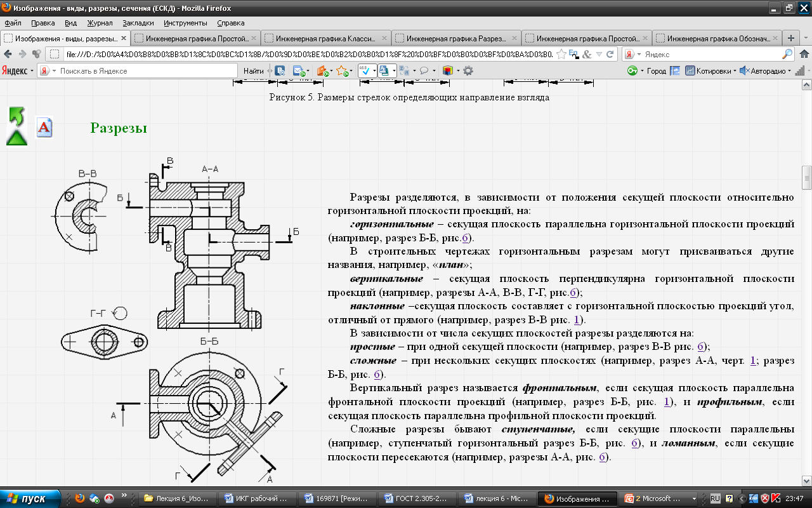Click the Yandex bar bookmarks star icon
Screen dimensions: 812x508
pyautogui.click(x=341, y=71)
